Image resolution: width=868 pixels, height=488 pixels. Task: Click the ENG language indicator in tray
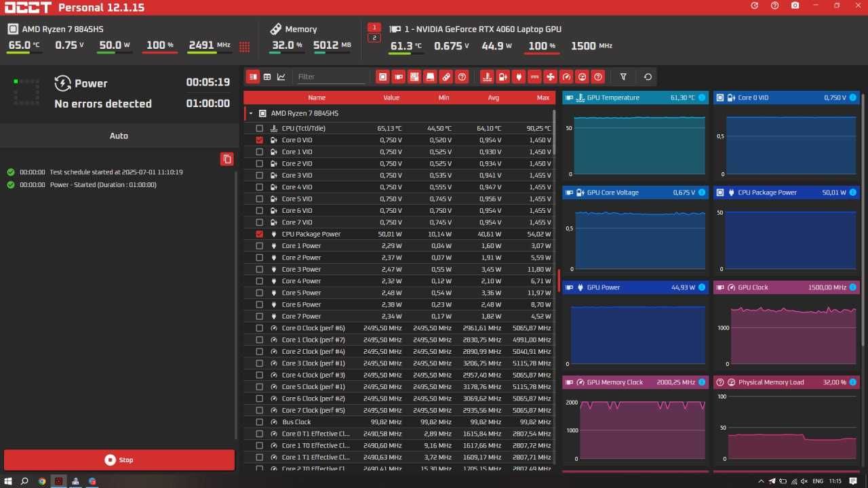(818, 481)
